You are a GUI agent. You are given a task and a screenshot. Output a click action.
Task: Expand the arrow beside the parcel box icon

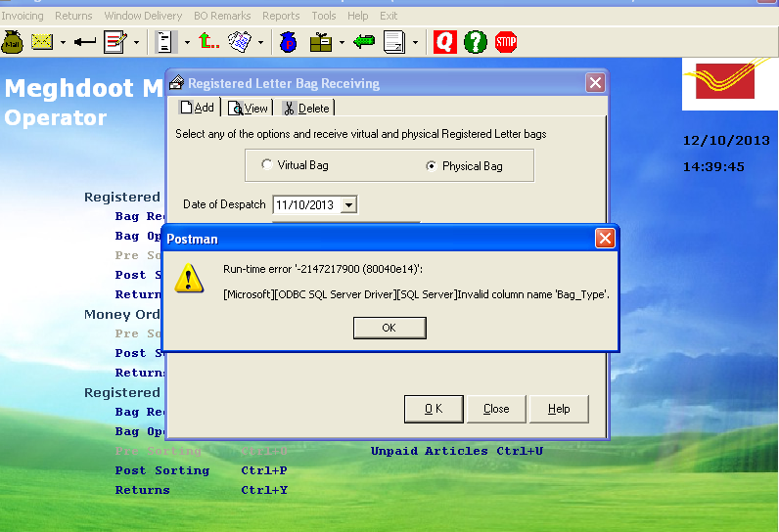coord(342,43)
